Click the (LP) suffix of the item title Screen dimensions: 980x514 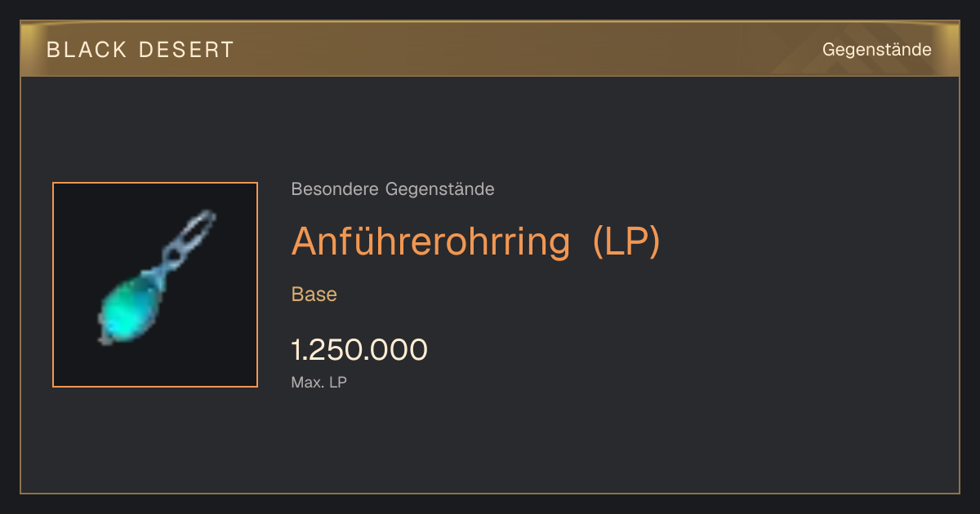click(x=626, y=241)
